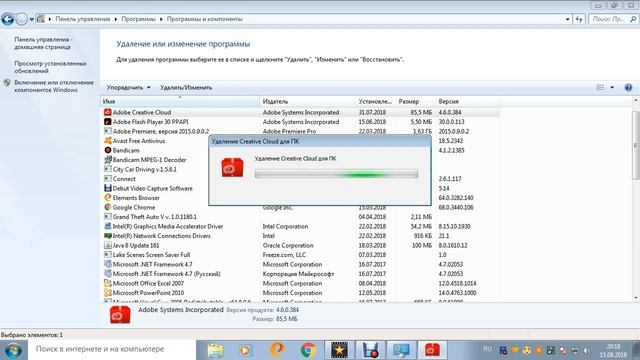Select the Lake Scenes Screen Saver Full row
The width and height of the screenshot is (640, 360).
pyautogui.click(x=300, y=255)
